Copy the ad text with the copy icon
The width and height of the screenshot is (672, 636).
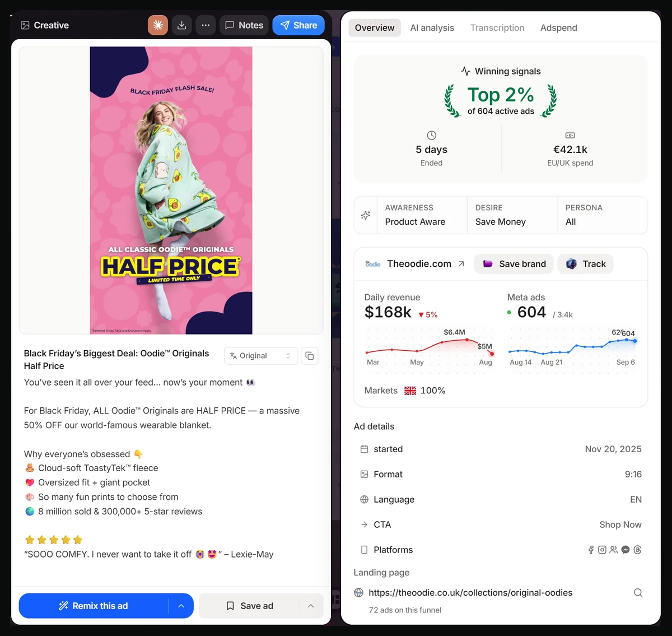click(x=310, y=356)
